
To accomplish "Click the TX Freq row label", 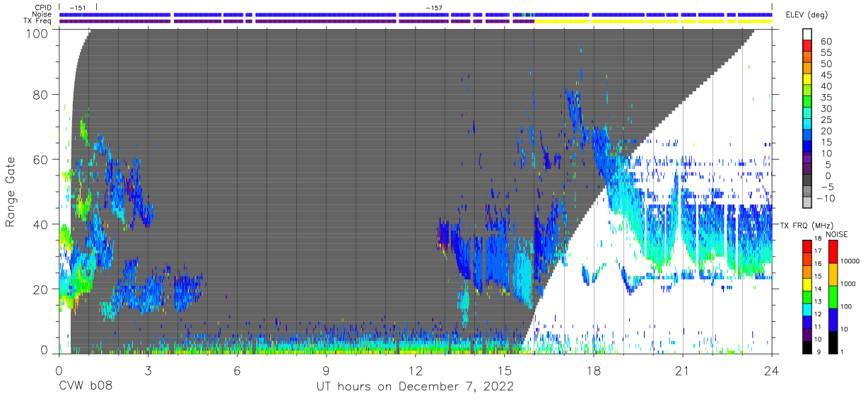I will [37, 21].
